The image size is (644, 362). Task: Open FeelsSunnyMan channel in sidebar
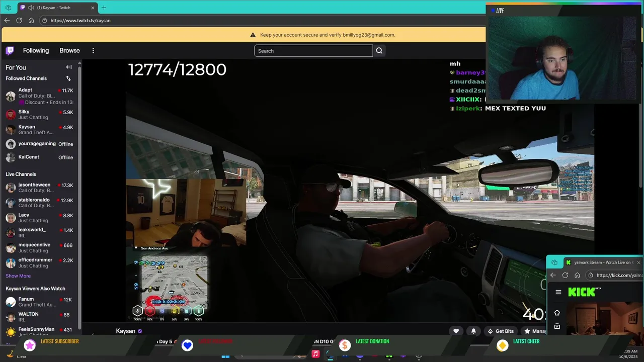[40, 332]
